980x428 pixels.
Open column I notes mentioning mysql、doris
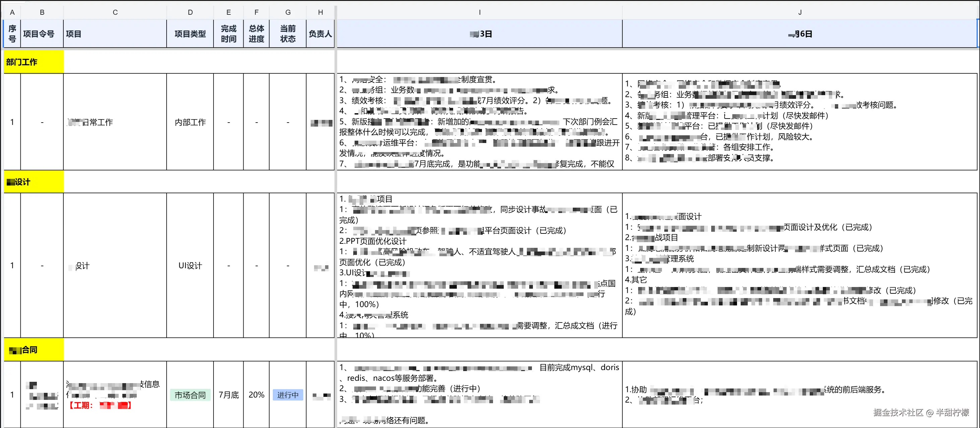pyautogui.click(x=480, y=395)
